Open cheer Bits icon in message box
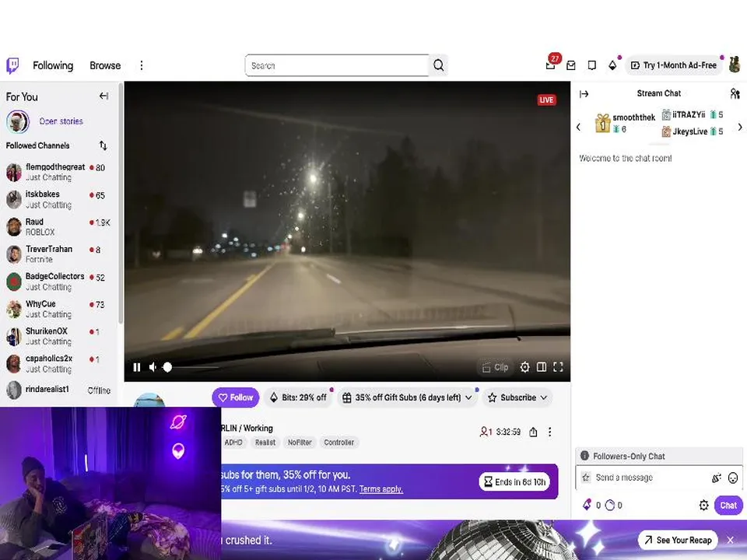Viewport: 747px width, 560px height. click(x=716, y=478)
